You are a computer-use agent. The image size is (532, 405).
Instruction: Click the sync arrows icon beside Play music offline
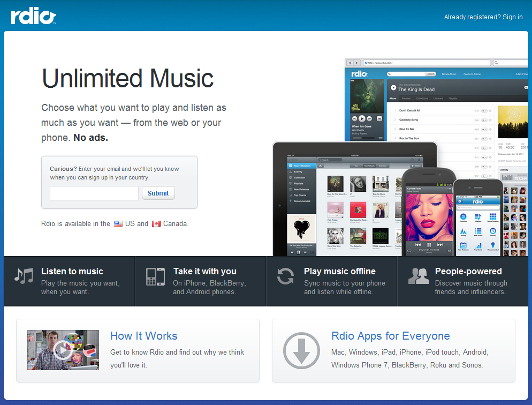pos(285,276)
